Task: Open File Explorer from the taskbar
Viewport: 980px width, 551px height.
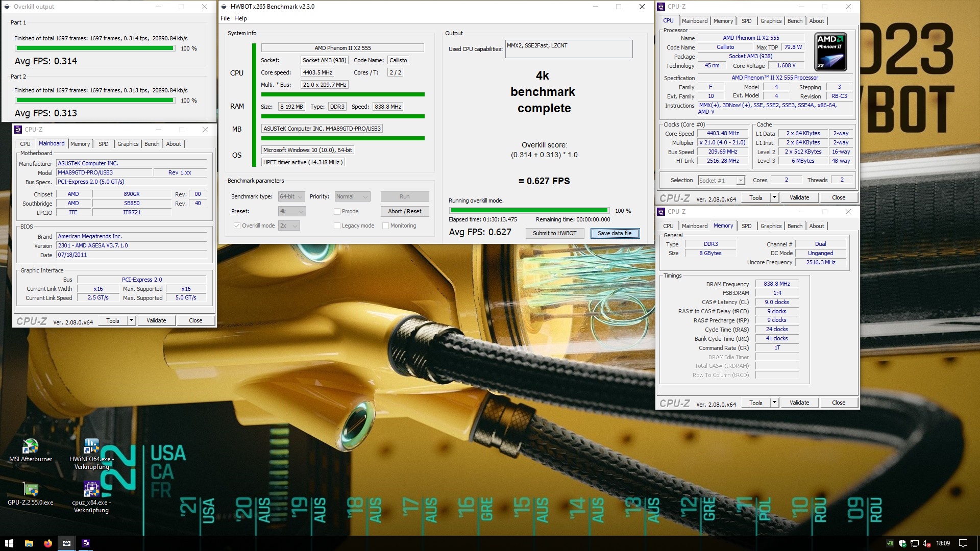Action: (x=29, y=543)
